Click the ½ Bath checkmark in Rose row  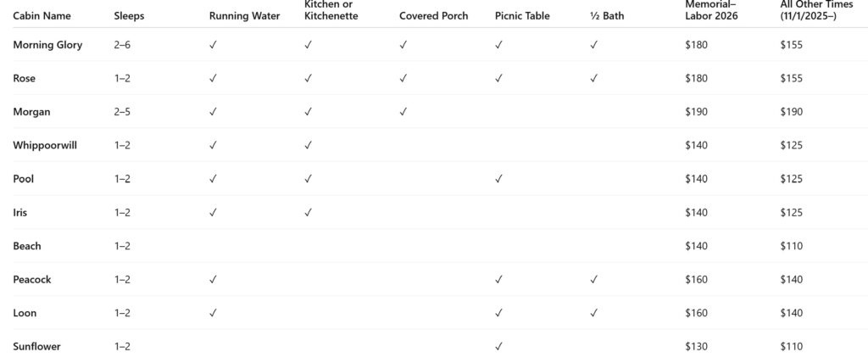pos(594,78)
